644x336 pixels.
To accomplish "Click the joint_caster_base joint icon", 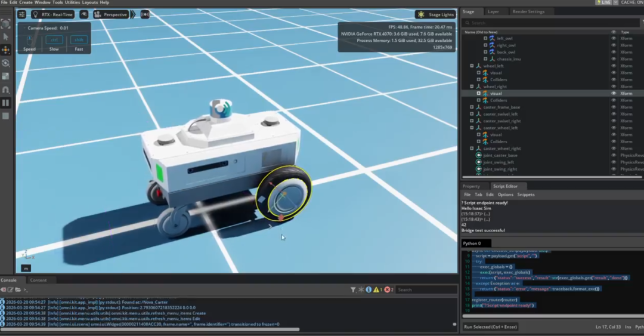I will tap(478, 155).
